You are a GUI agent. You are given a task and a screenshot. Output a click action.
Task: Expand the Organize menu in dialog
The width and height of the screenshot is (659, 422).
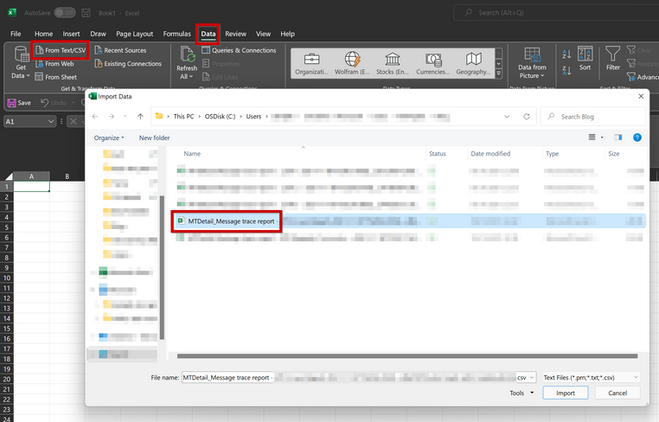(109, 138)
